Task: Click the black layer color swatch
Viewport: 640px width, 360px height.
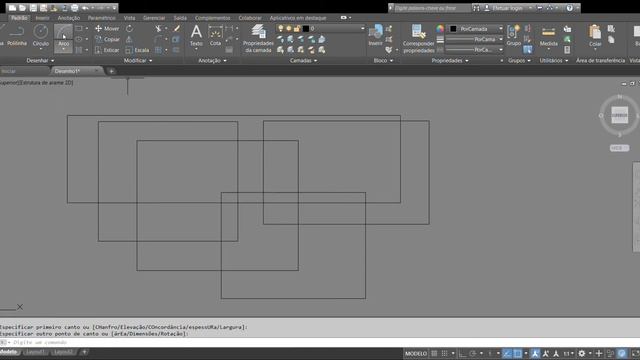Action: click(306, 29)
